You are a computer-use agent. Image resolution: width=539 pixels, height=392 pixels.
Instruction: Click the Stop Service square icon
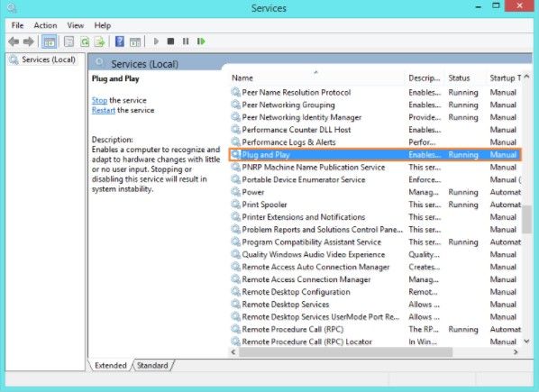(x=170, y=41)
